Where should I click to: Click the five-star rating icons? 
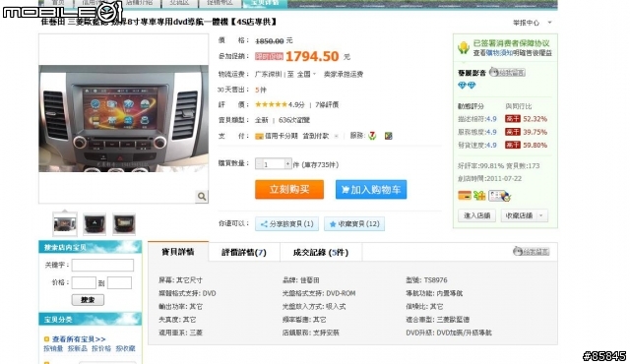click(x=272, y=104)
